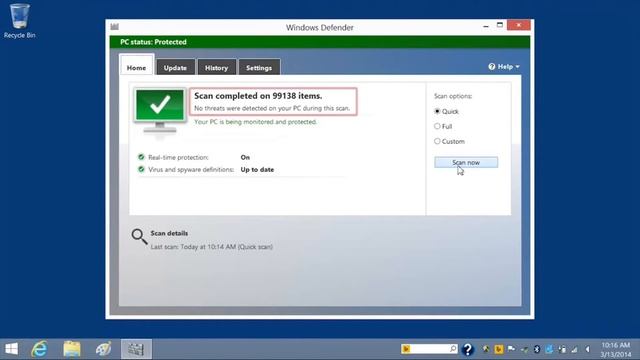This screenshot has height=360, width=640.
Task: Click the Windows Defender taskbar button
Action: coord(136,349)
